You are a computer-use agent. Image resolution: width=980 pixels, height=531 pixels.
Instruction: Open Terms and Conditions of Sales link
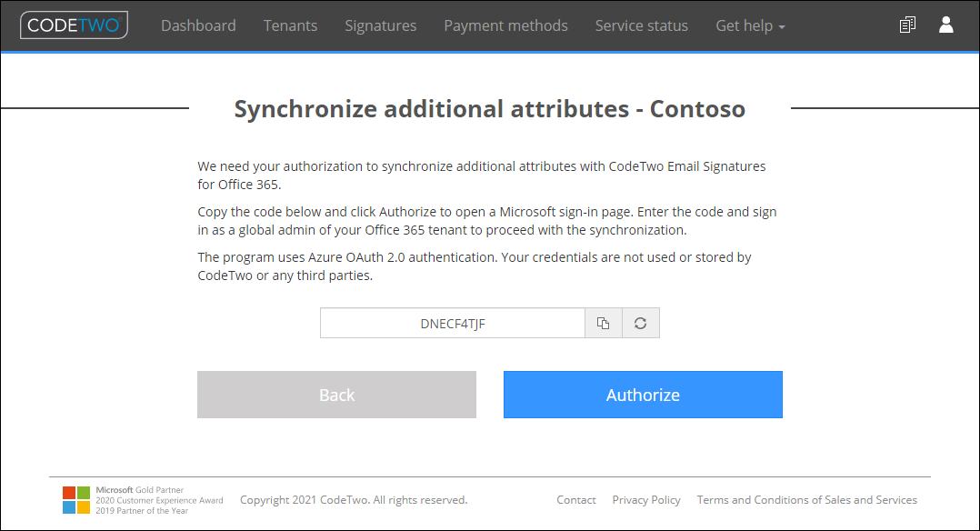[807, 500]
